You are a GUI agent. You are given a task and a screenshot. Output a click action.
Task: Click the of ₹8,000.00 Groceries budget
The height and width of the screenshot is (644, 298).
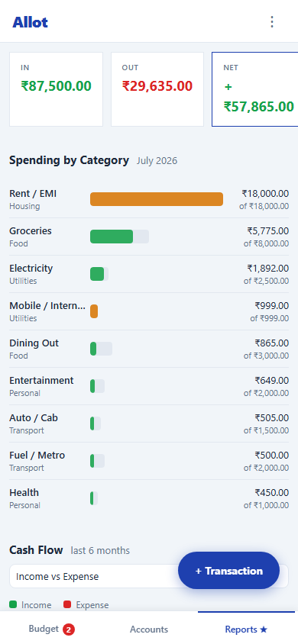coord(267,243)
